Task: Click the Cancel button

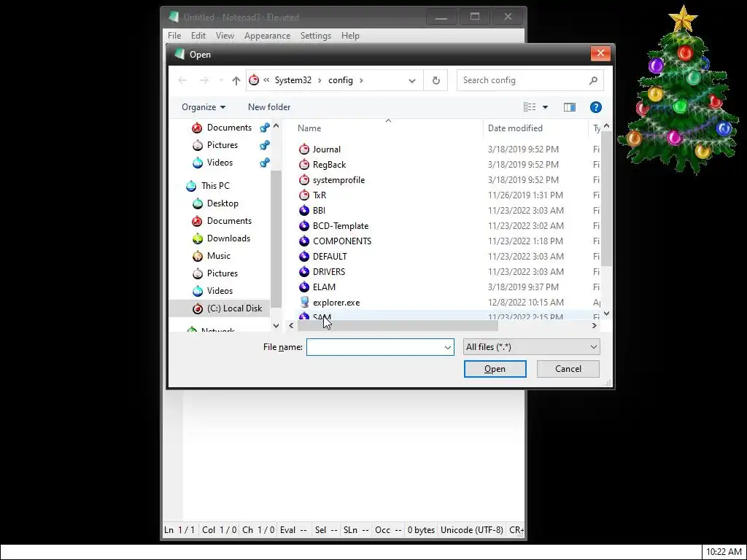Action: (568, 368)
